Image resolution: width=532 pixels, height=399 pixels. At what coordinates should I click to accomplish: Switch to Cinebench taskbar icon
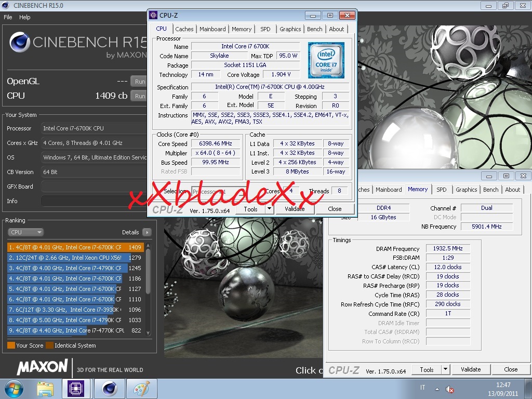pyautogui.click(x=109, y=389)
